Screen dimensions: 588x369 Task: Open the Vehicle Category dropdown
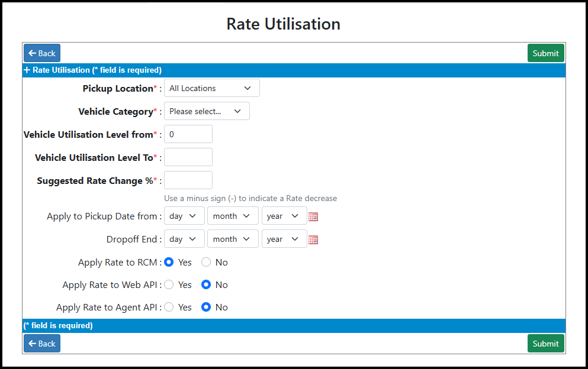[x=207, y=111]
